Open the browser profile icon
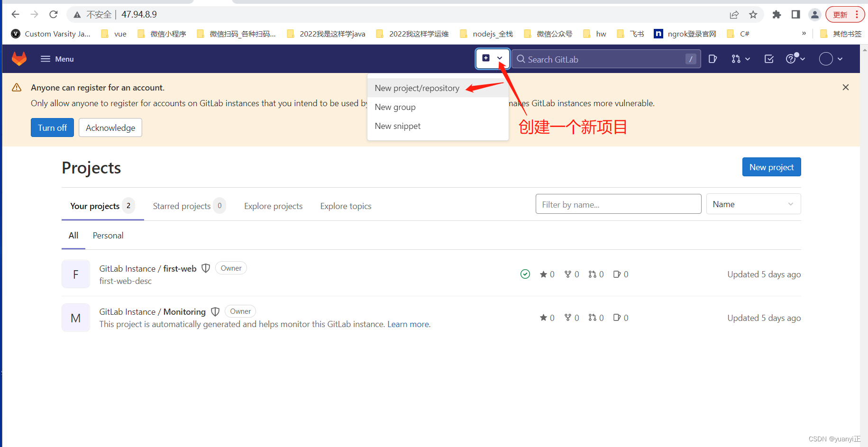 click(814, 15)
